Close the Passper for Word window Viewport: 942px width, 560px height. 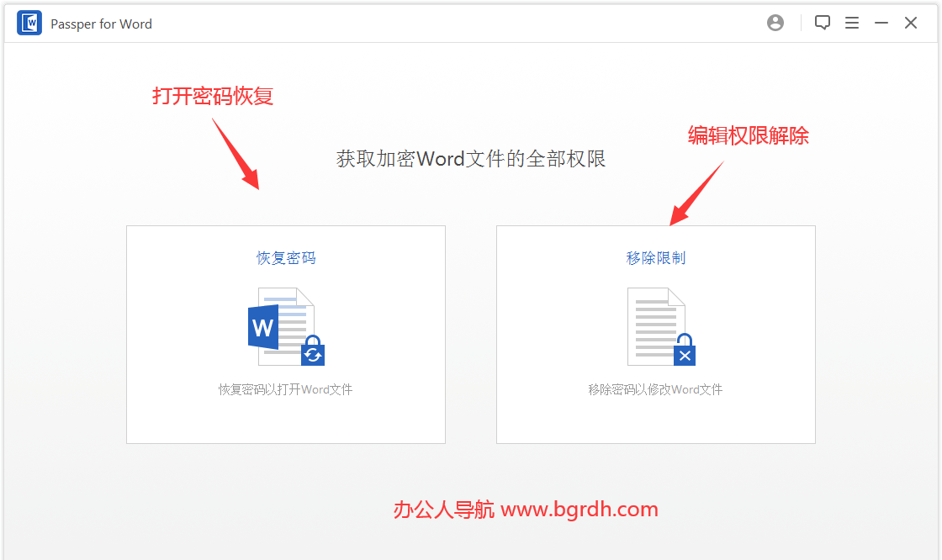click(x=911, y=23)
